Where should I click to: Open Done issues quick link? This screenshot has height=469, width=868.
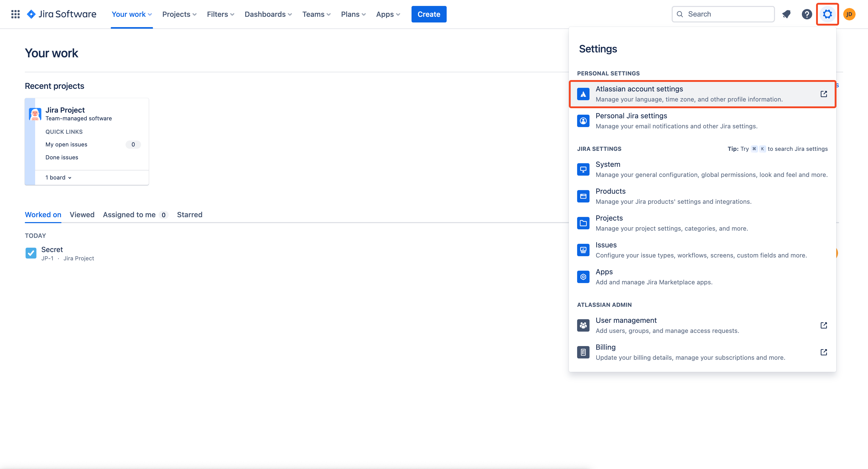pyautogui.click(x=62, y=157)
